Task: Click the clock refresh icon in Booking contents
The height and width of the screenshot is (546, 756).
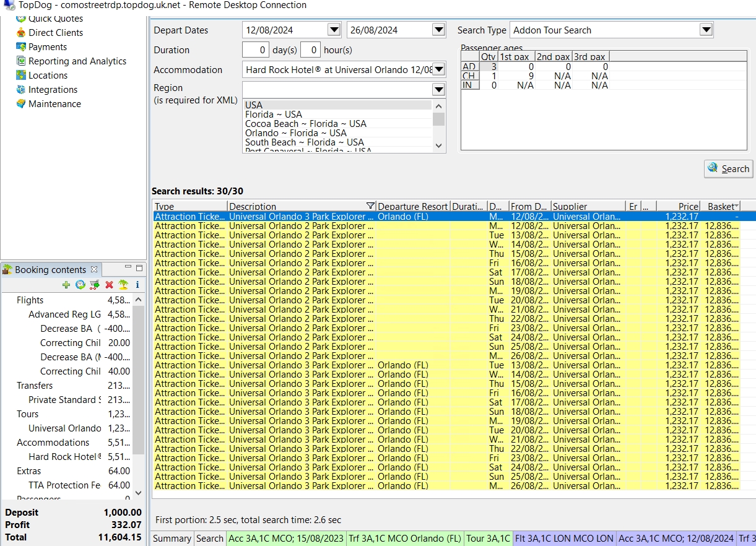Action: click(80, 285)
